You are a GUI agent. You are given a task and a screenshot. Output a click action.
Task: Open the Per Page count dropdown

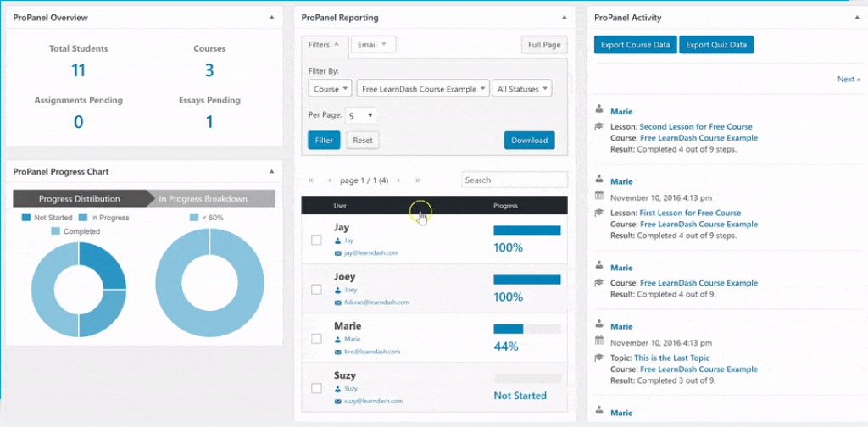(x=361, y=115)
